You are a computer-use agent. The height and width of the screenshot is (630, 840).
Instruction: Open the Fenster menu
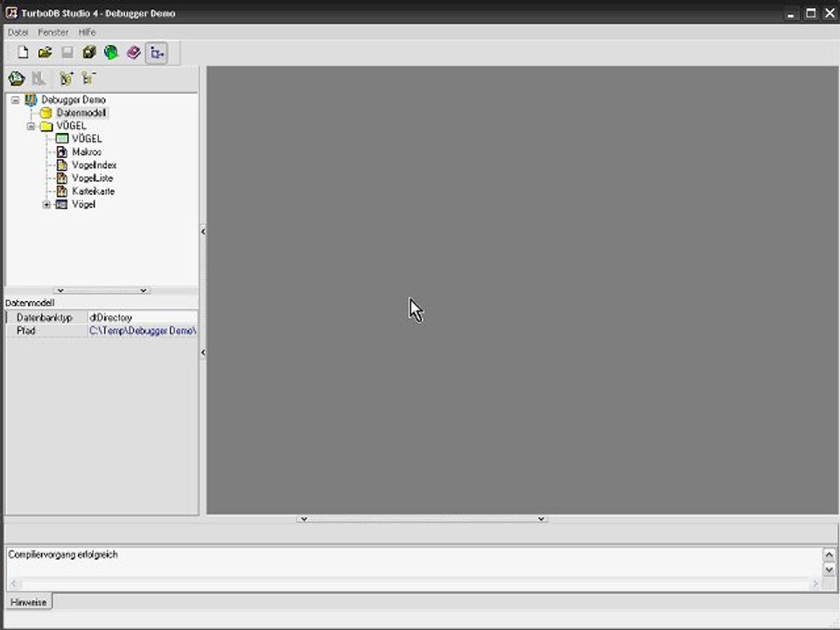[53, 32]
